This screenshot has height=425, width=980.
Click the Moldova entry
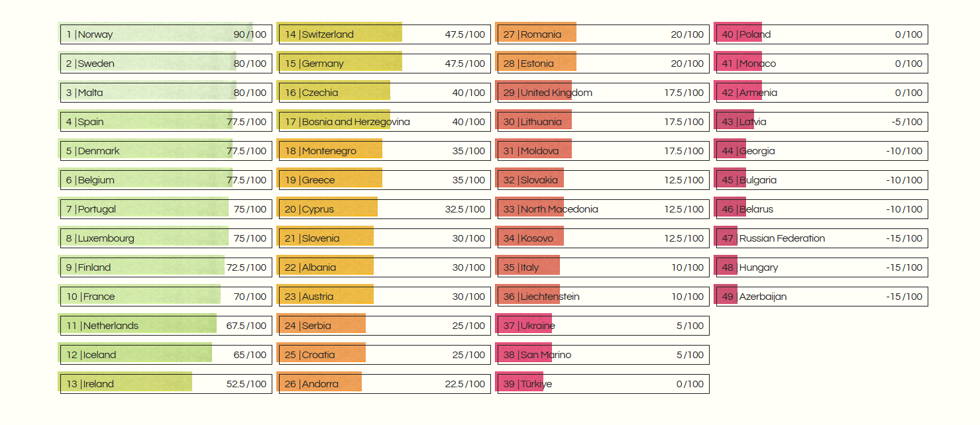(604, 151)
